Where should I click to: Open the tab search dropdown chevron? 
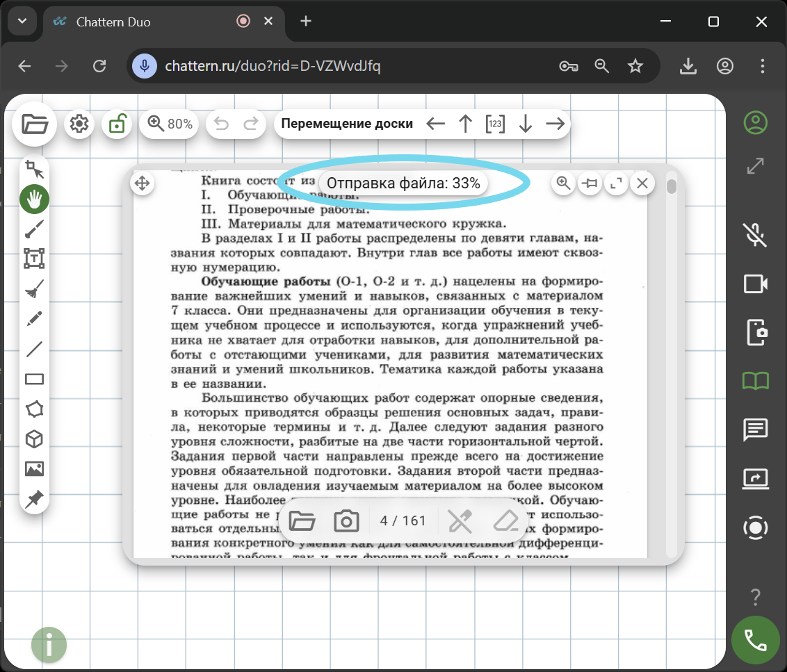tap(22, 22)
